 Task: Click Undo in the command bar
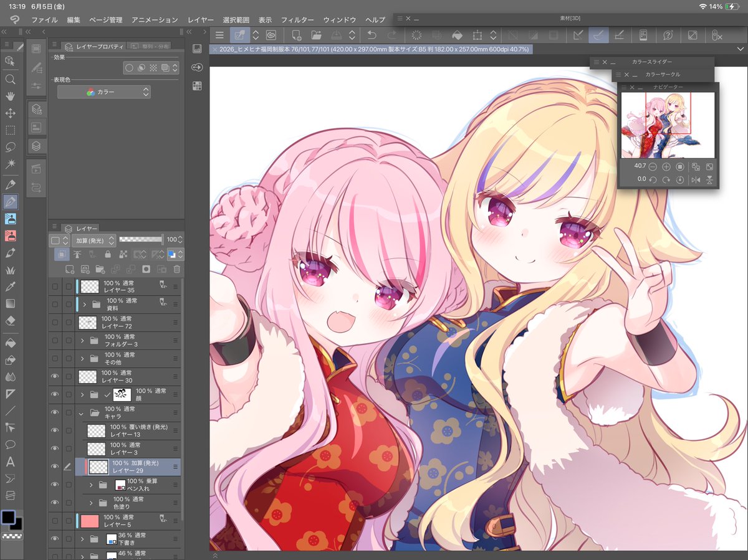(372, 36)
